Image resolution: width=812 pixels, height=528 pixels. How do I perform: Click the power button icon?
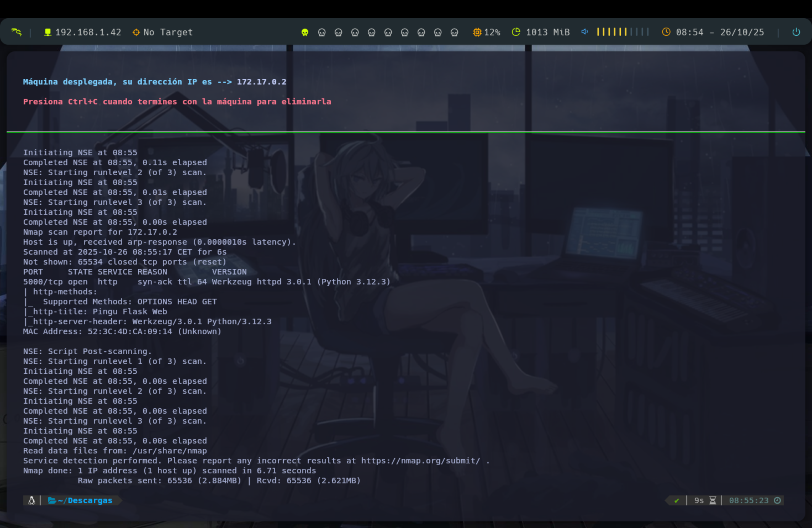click(796, 32)
